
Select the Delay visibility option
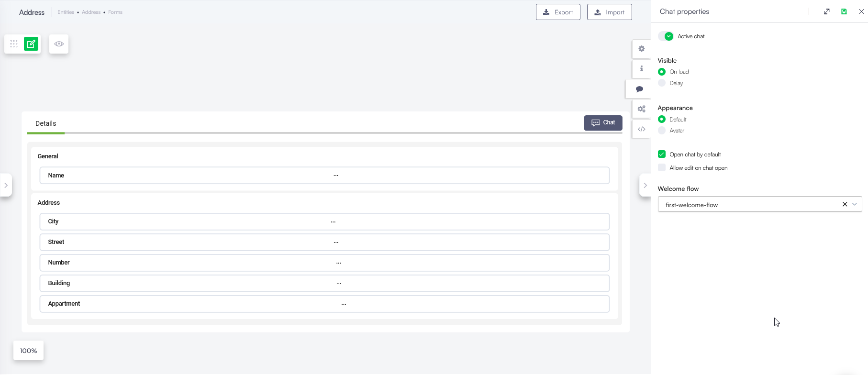[x=662, y=83]
